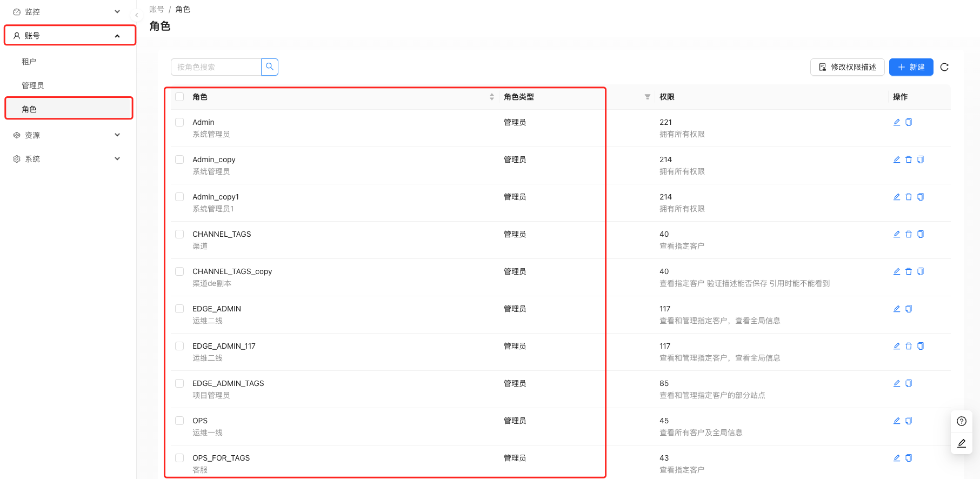Copy the EDGE_ADMIN role
The image size is (980, 479).
pos(909,309)
